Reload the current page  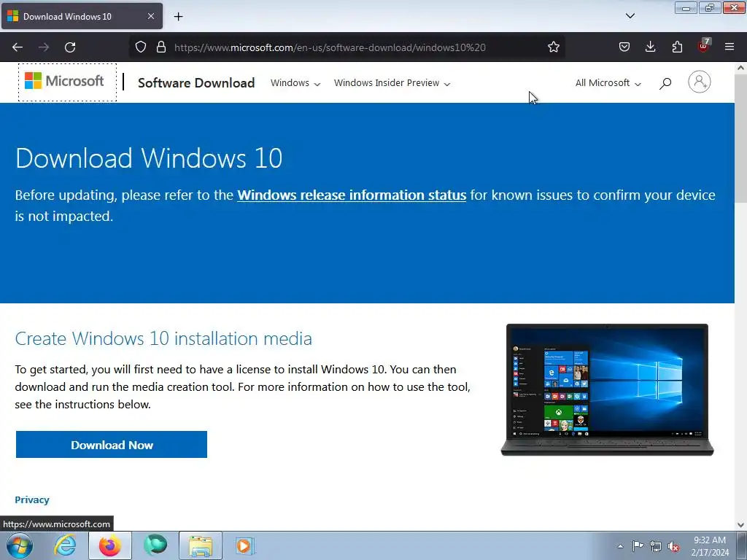(70, 47)
